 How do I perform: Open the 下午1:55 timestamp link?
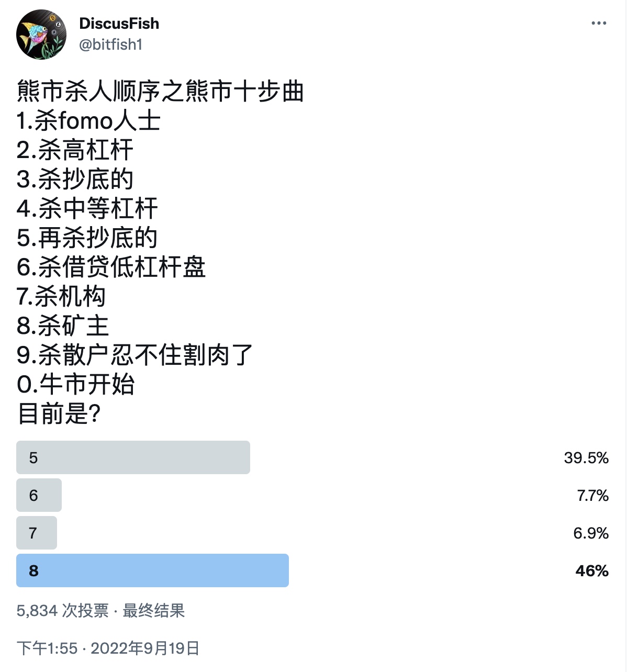click(x=47, y=648)
